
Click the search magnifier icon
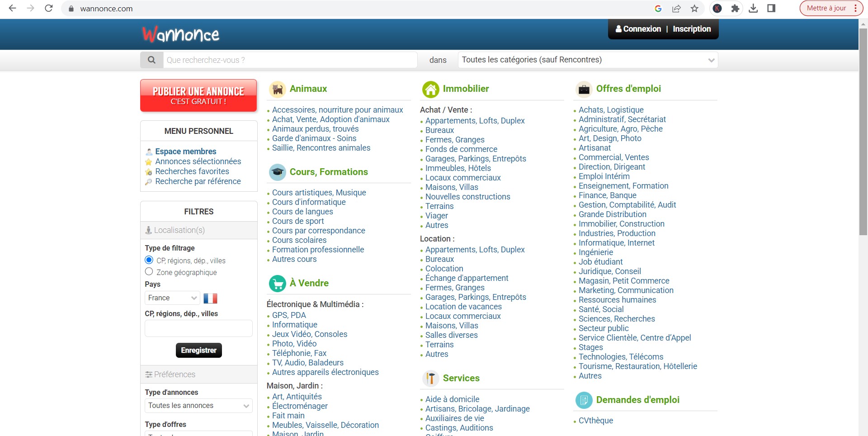tap(151, 60)
